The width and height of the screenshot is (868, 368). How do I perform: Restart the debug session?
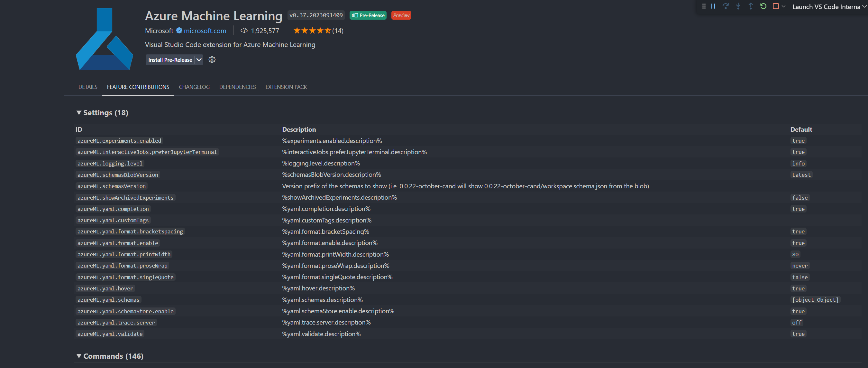(x=763, y=6)
